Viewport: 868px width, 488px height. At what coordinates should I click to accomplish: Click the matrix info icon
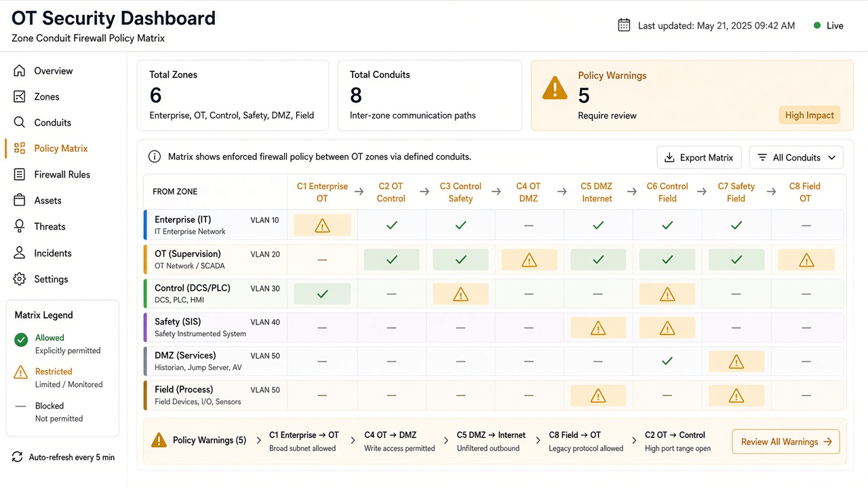pos(155,157)
